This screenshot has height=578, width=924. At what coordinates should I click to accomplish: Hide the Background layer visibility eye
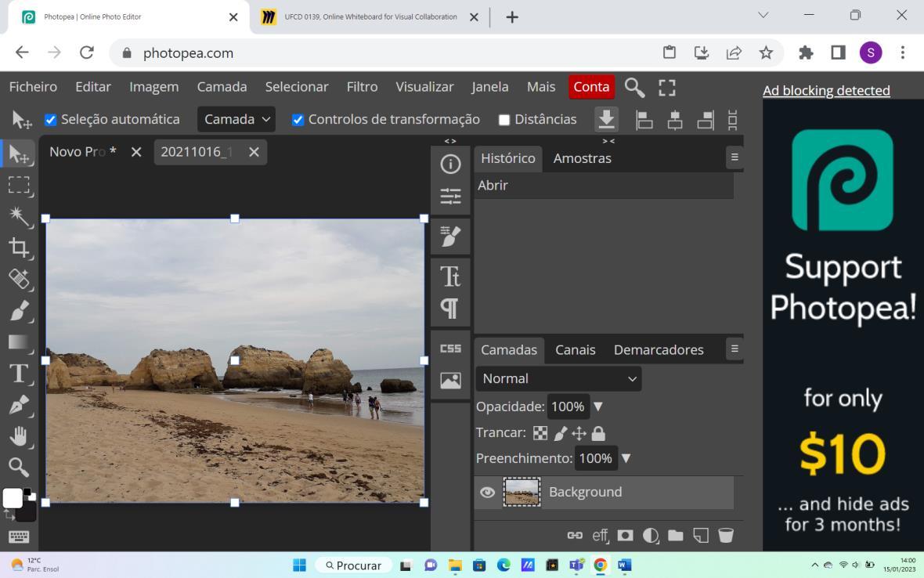point(487,492)
